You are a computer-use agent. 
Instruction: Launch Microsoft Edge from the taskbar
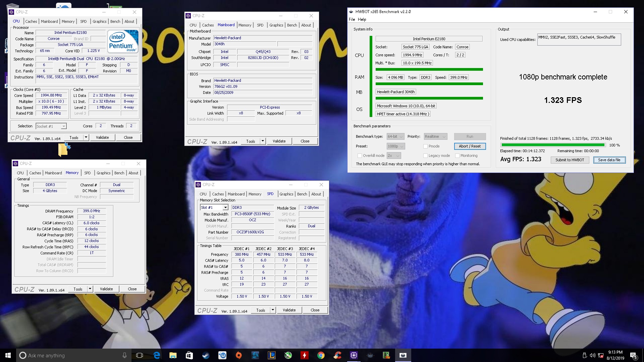(157, 355)
